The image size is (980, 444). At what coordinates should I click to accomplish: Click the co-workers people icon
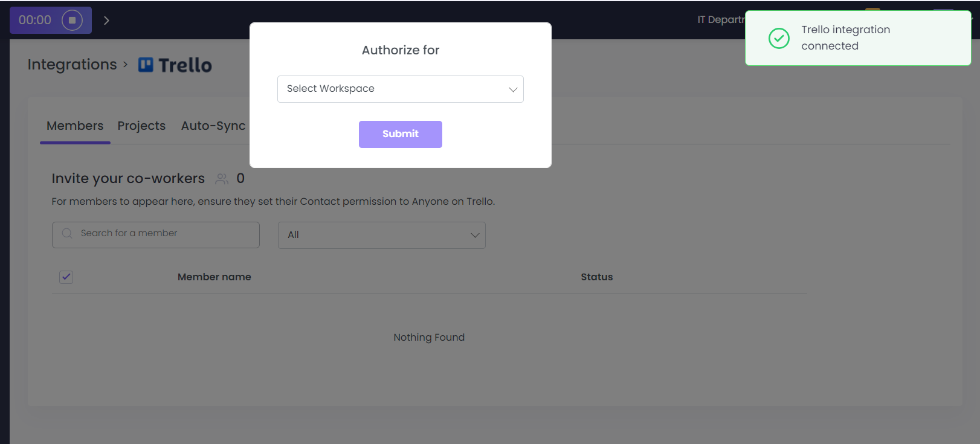[222, 179]
